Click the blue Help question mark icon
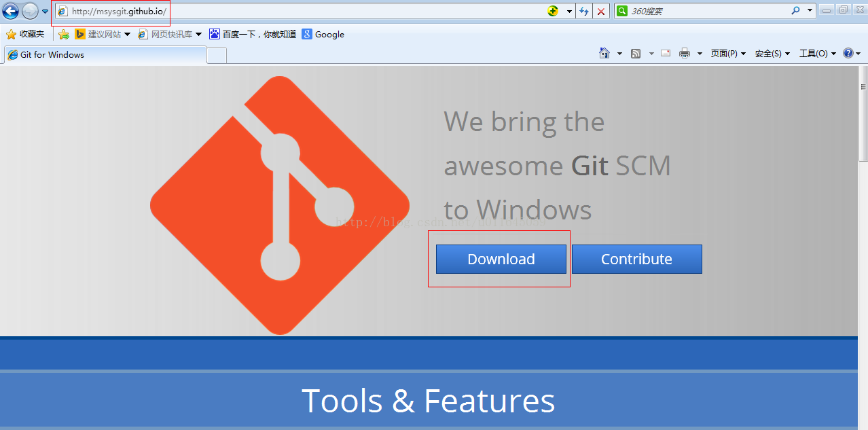Image resolution: width=868 pixels, height=430 pixels. (x=848, y=53)
